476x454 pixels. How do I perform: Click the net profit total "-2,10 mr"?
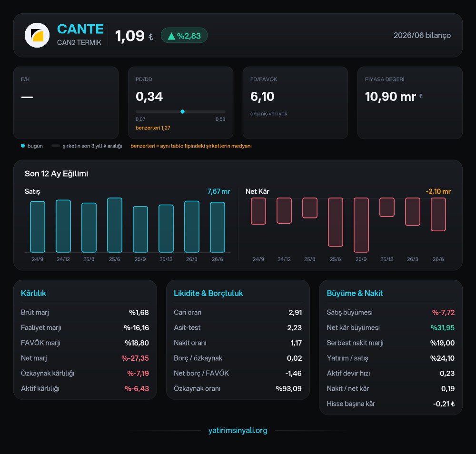[x=438, y=191]
